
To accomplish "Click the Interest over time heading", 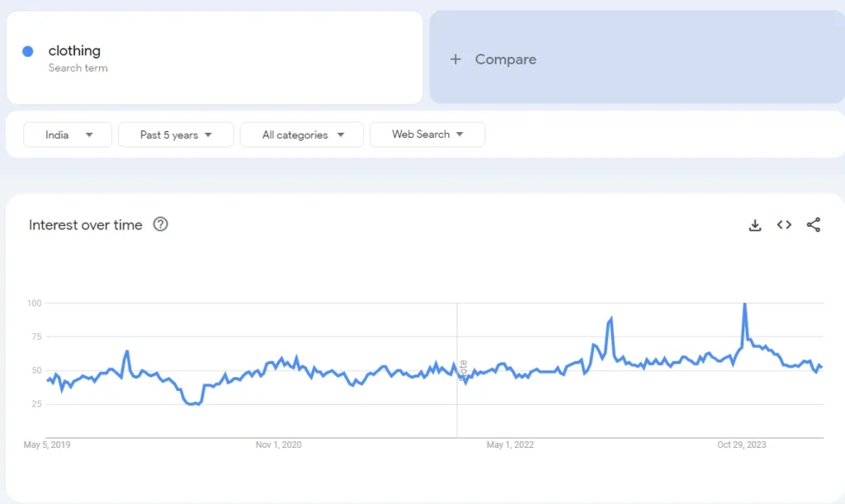I will [x=86, y=225].
